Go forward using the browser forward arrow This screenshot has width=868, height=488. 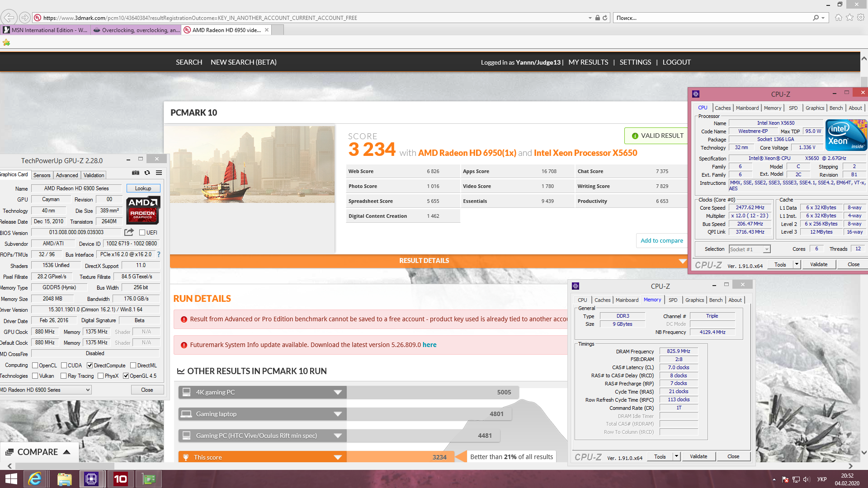(25, 18)
